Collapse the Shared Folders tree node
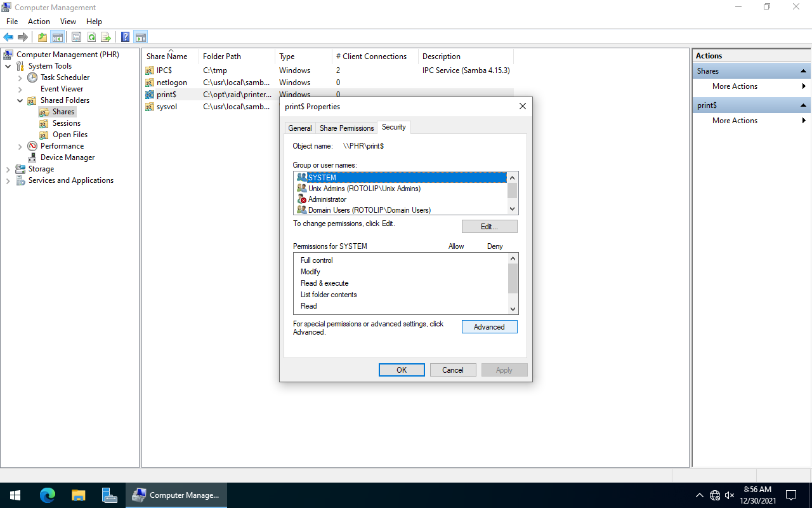 (20, 101)
